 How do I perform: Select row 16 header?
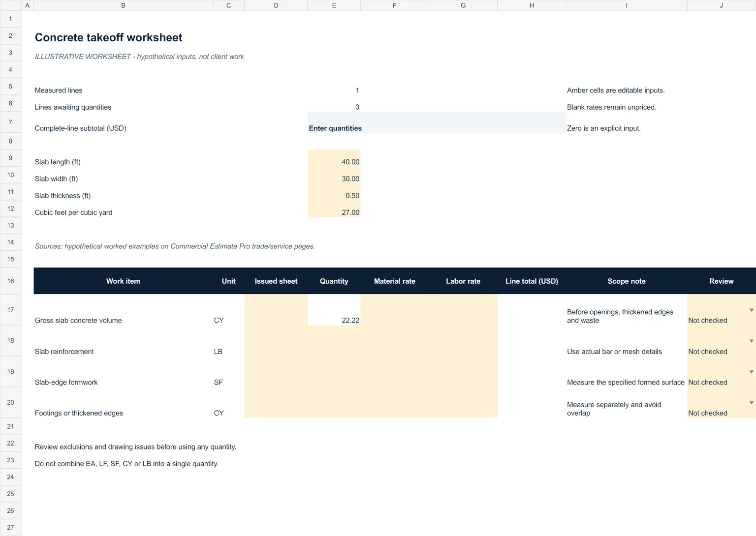point(10,281)
